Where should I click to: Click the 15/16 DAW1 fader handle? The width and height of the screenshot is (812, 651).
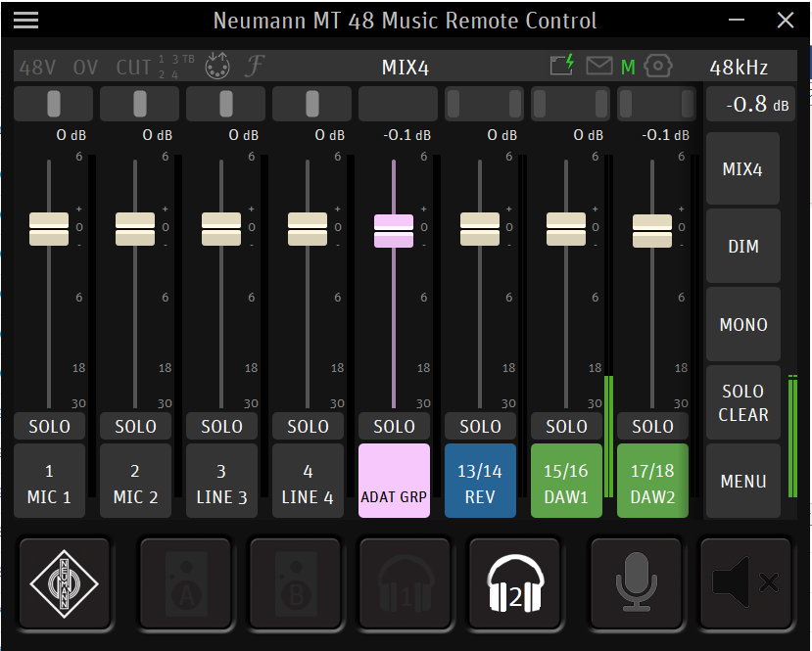pos(566,229)
